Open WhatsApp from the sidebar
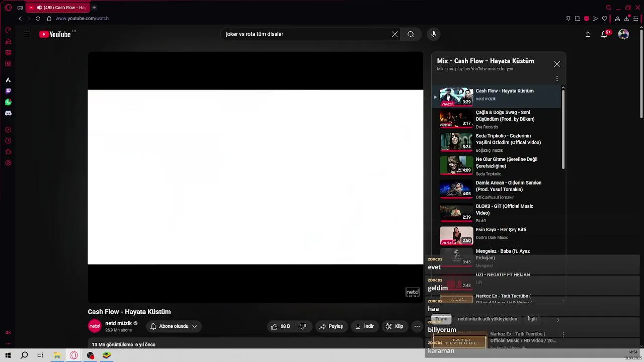The width and height of the screenshot is (644, 362). 8,102
